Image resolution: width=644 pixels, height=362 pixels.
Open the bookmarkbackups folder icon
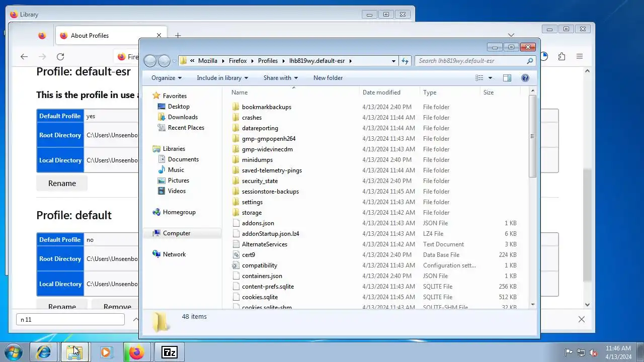(x=236, y=107)
